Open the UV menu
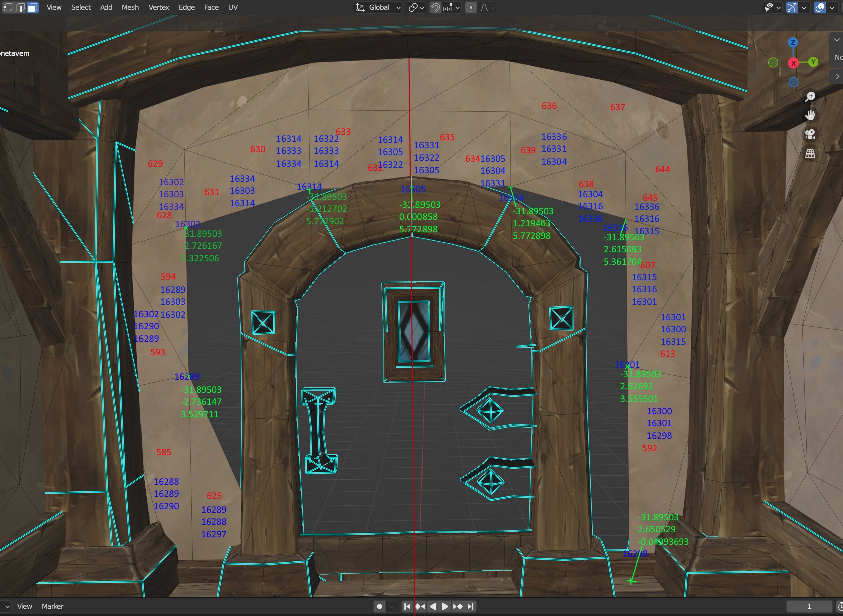This screenshot has height=616, width=843. point(233,7)
